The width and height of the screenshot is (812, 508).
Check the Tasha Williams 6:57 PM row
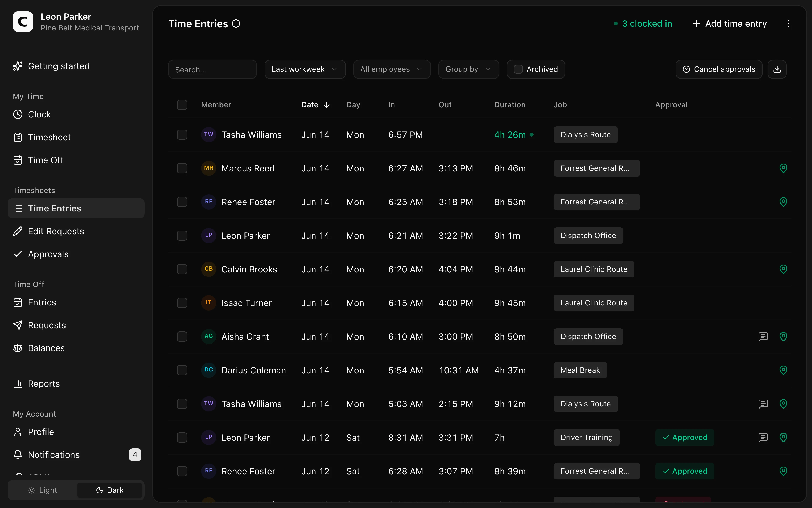click(182, 135)
